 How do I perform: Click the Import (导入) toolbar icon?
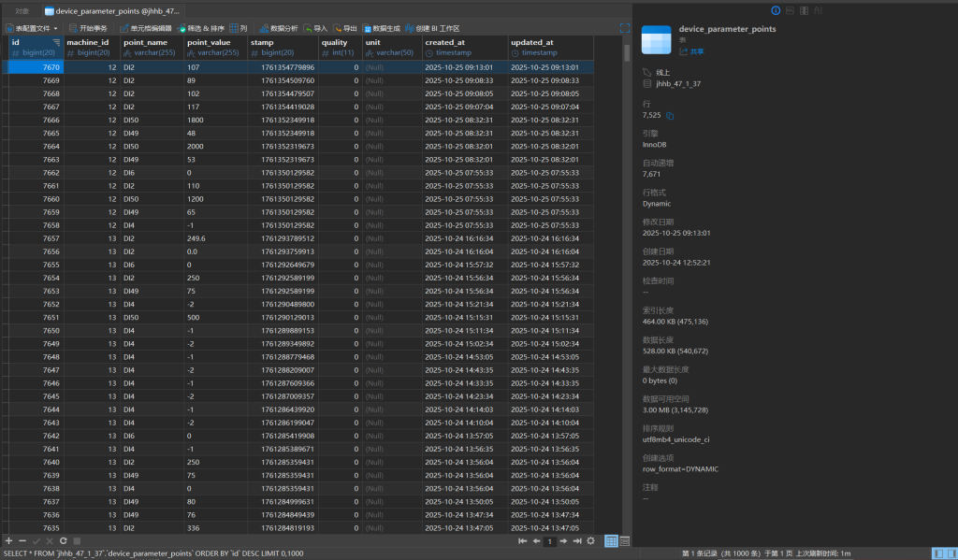(x=316, y=29)
